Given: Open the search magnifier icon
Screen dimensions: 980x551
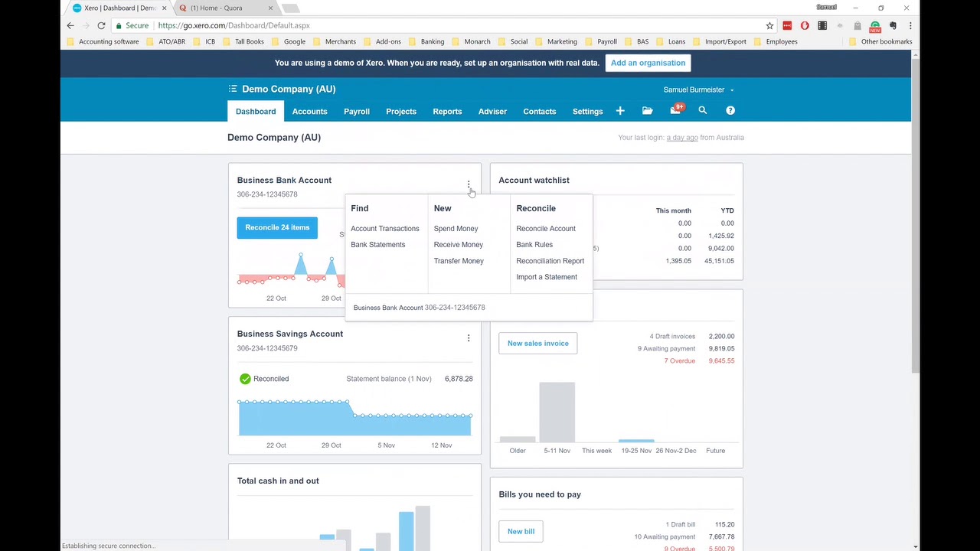Looking at the screenshot, I should (703, 111).
